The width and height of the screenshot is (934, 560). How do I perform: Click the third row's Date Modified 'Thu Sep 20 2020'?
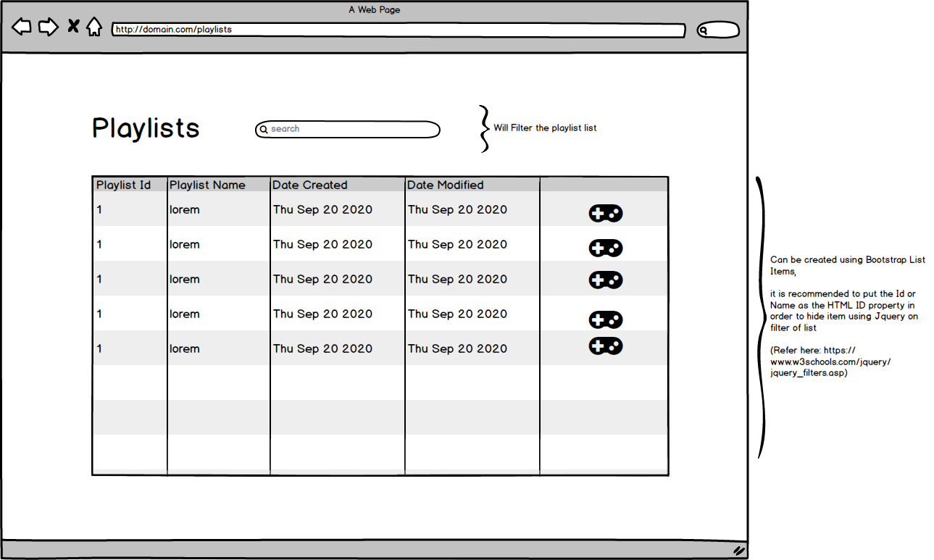point(457,279)
